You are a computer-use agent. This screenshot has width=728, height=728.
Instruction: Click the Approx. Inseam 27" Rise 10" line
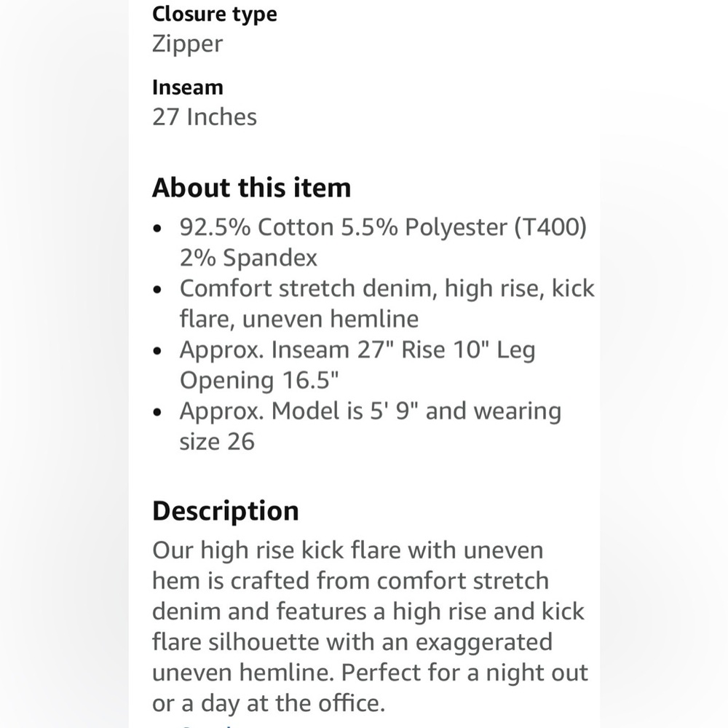click(357, 350)
